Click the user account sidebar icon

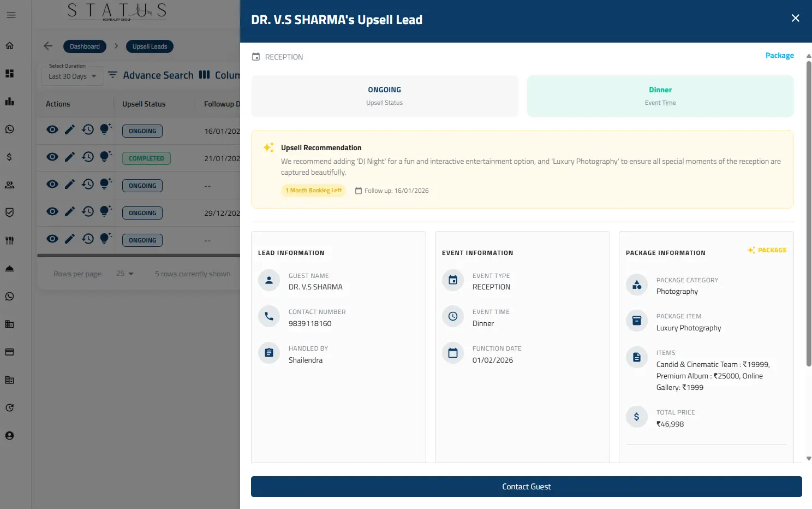(10, 436)
